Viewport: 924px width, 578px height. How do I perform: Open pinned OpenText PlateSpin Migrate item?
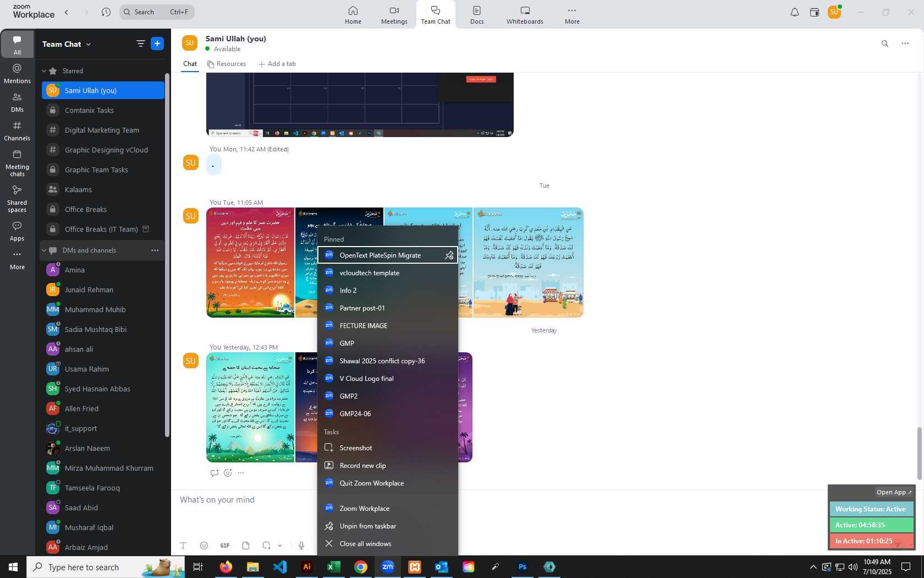coord(380,255)
